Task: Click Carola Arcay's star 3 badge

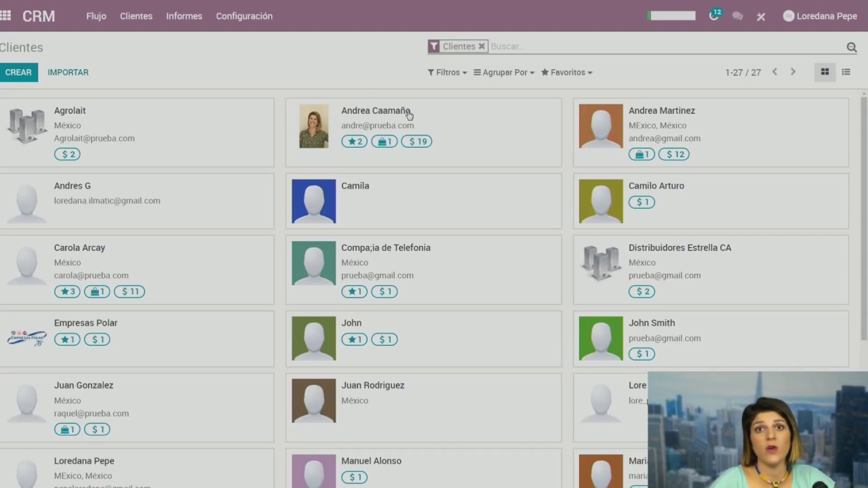Action: click(x=67, y=291)
